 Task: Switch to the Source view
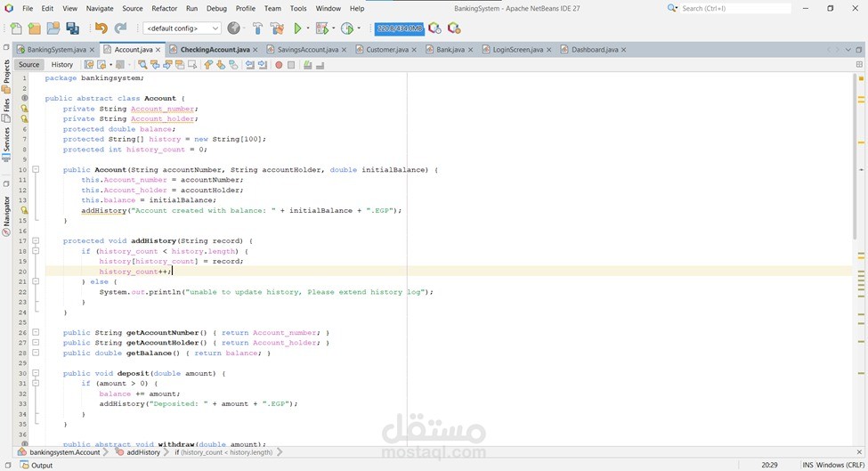pyautogui.click(x=28, y=65)
